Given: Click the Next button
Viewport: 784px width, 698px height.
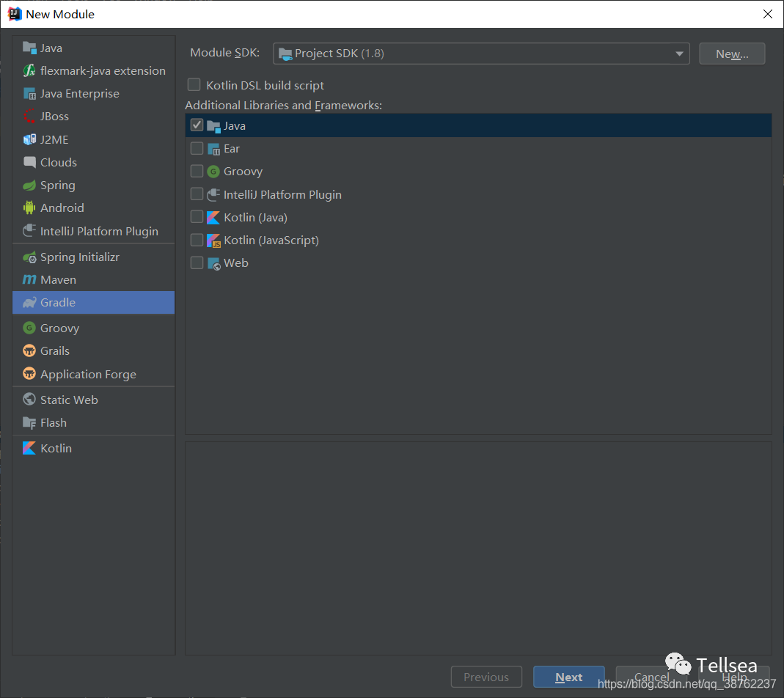Looking at the screenshot, I should (569, 677).
